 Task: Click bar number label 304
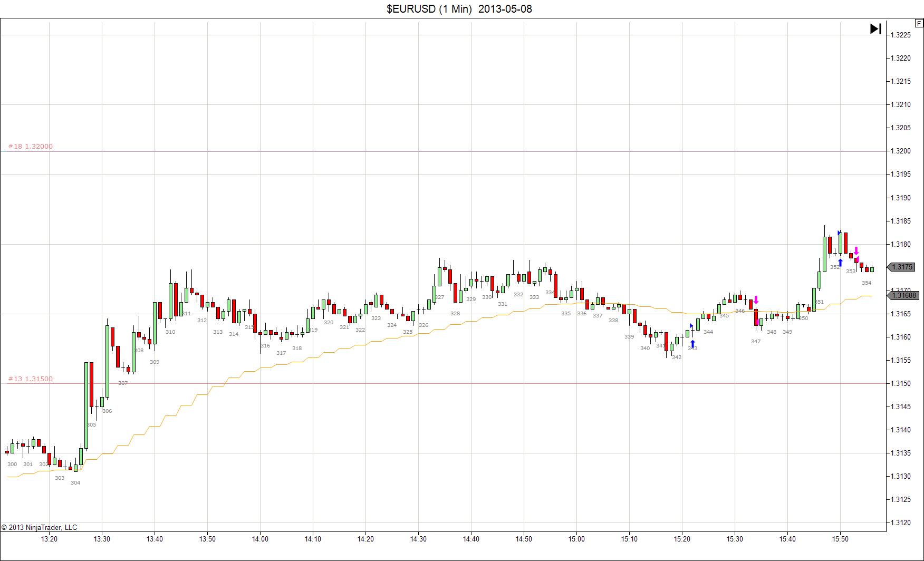tap(75, 483)
